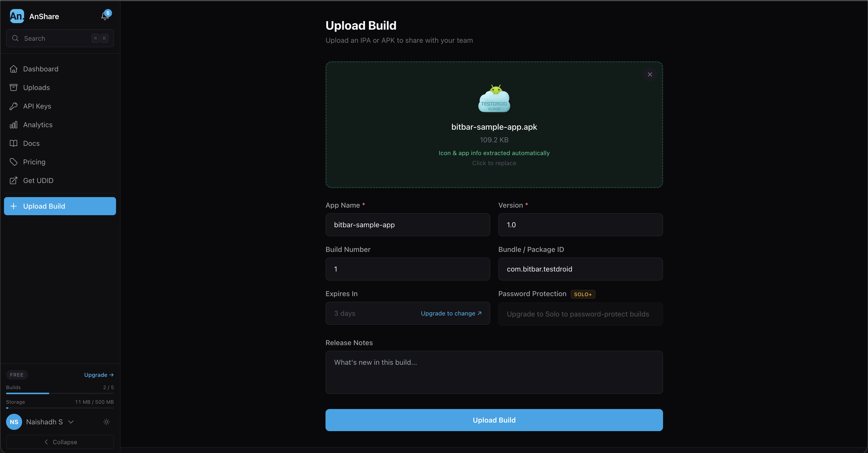Open the Docs page
The height and width of the screenshot is (453, 868).
point(60,143)
